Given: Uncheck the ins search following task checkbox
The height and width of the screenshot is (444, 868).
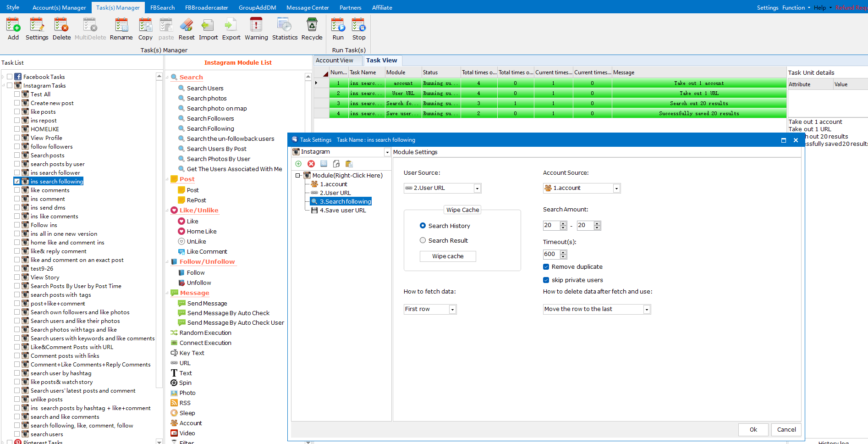Looking at the screenshot, I should pos(17,181).
